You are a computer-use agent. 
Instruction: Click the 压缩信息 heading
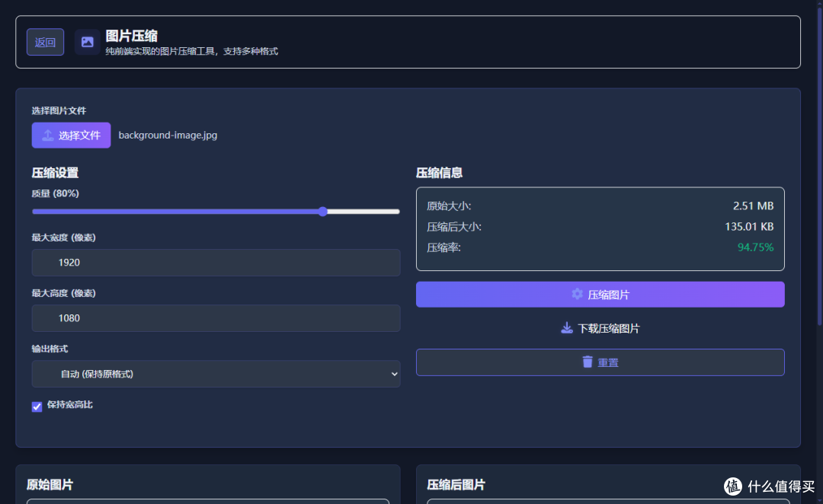[440, 173]
